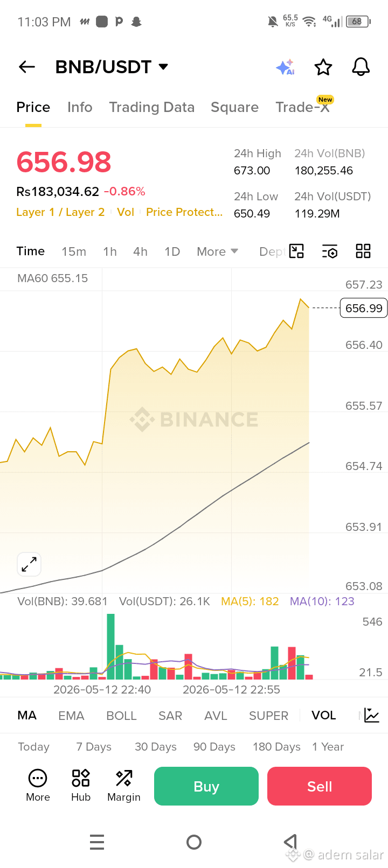Open the More timeframes dropdown
The width and height of the screenshot is (388, 868).
(218, 251)
